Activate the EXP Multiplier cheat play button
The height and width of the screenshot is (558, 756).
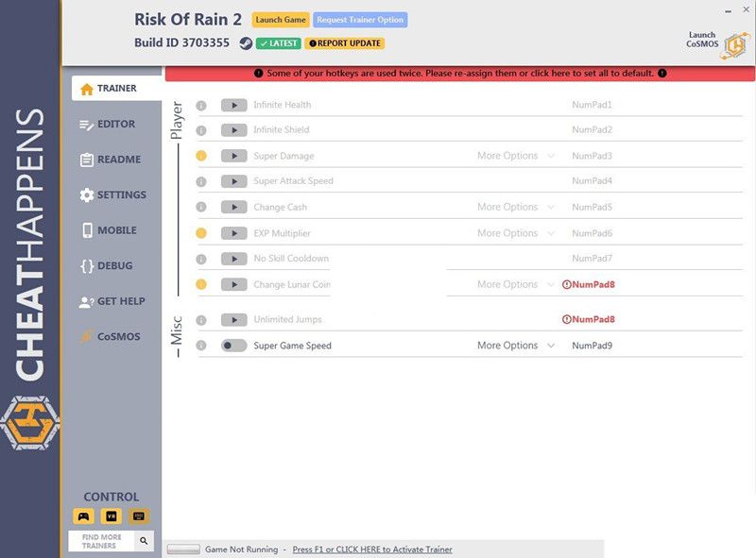[x=233, y=233]
